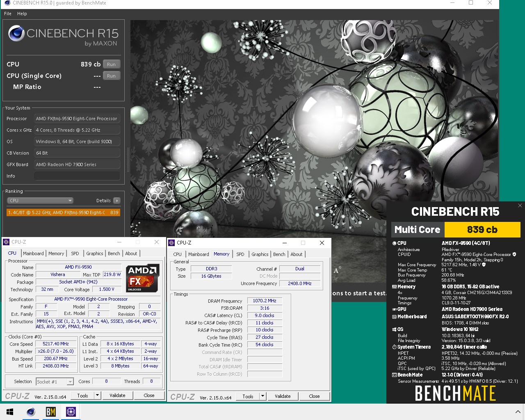
Task: Open CPU-Z from the taskbar
Action: coord(71,412)
